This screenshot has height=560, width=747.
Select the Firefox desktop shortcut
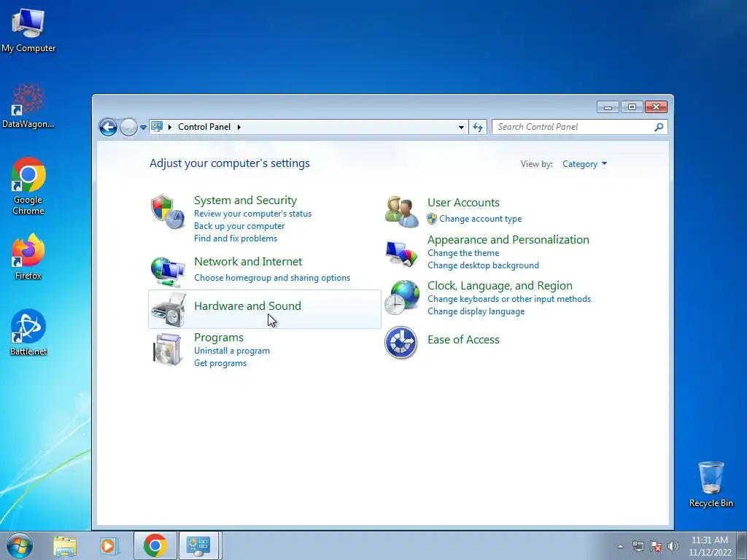[x=28, y=257]
